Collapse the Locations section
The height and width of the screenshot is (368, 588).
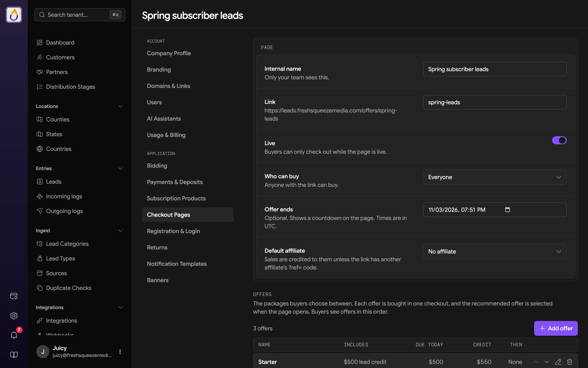click(120, 106)
